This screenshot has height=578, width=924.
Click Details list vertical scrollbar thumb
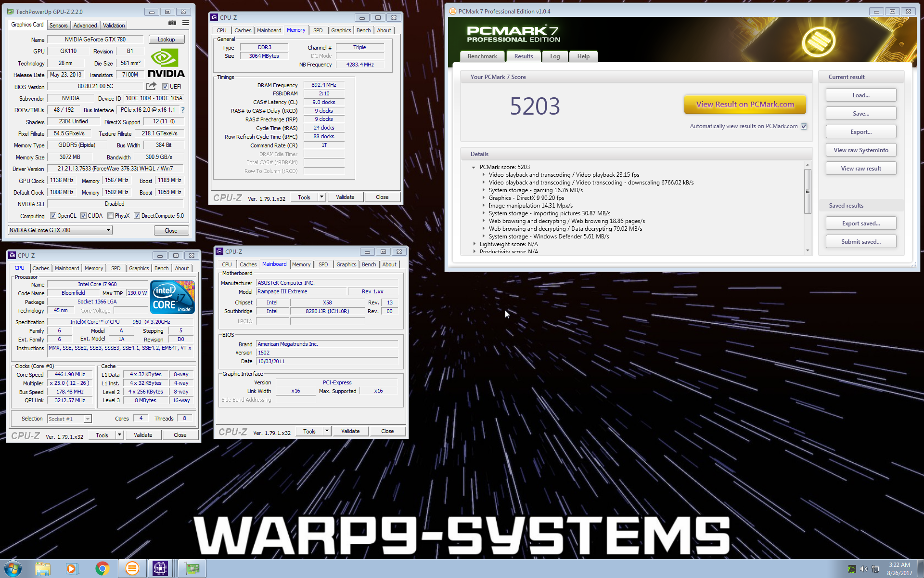click(808, 191)
